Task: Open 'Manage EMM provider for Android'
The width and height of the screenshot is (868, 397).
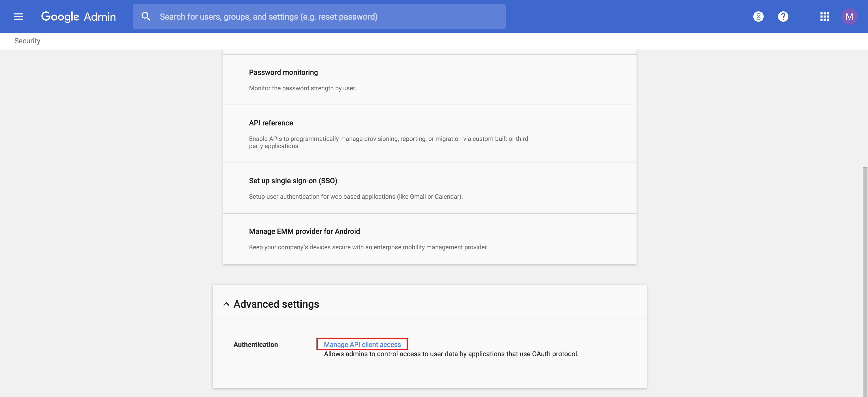Action: [x=304, y=231]
